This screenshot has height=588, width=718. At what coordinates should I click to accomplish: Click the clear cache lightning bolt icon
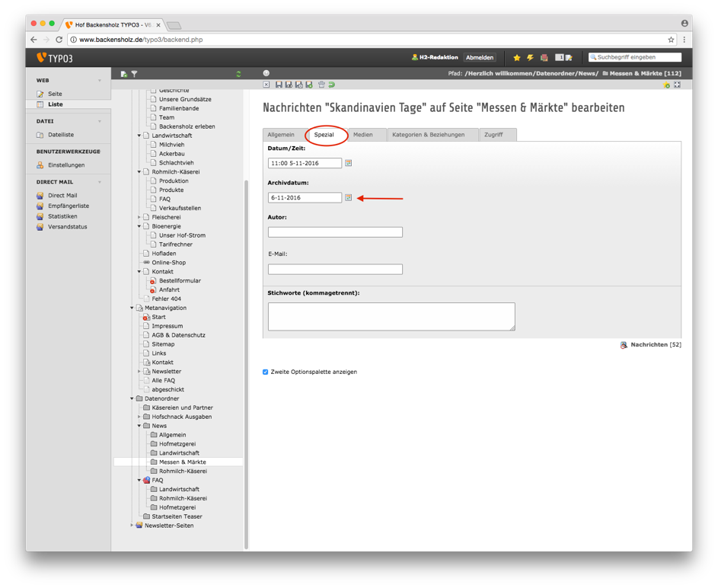530,57
